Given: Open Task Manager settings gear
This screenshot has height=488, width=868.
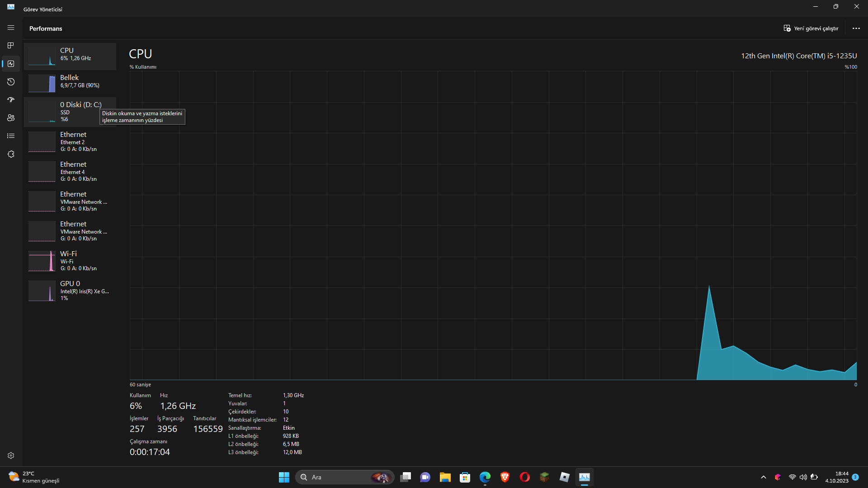Looking at the screenshot, I should 11,455.
